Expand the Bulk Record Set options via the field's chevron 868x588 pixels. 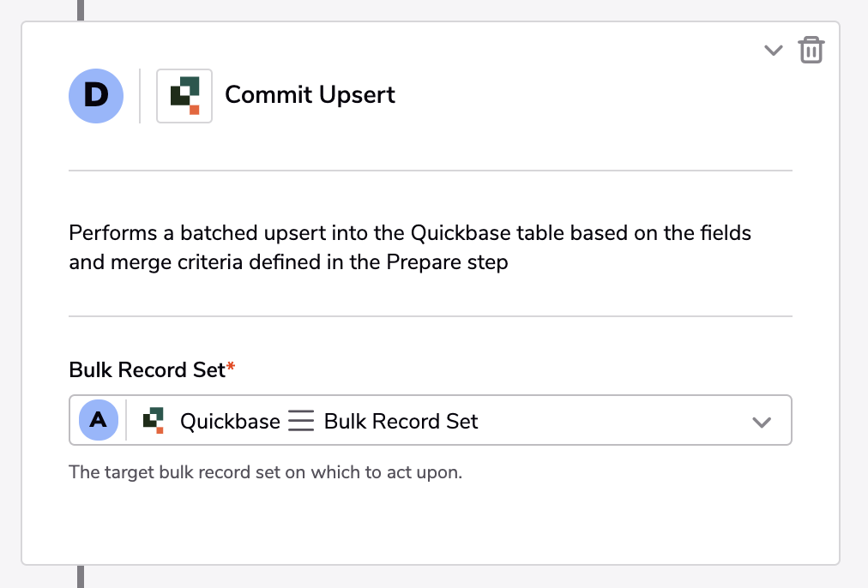(x=762, y=422)
